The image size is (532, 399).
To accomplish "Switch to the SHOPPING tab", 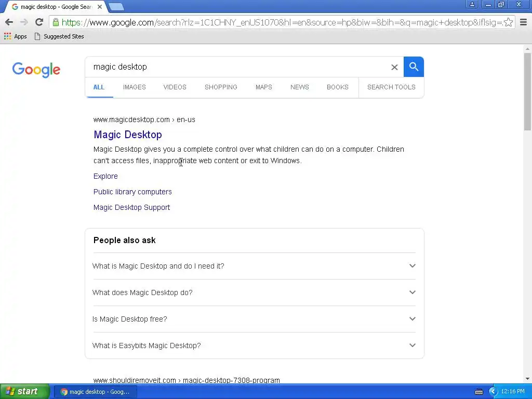I will tap(221, 87).
